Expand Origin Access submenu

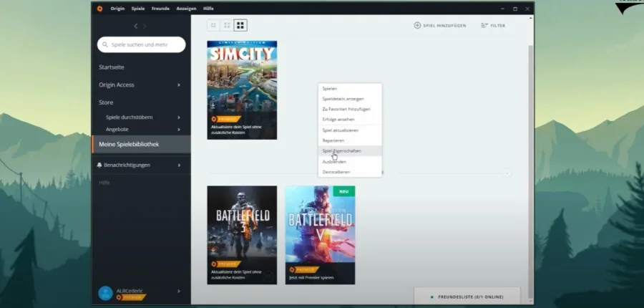point(179,85)
